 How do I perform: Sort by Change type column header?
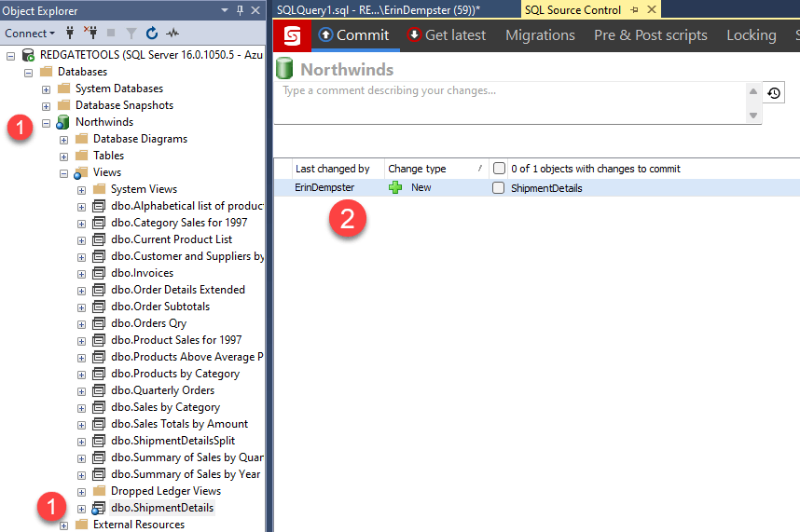point(434,169)
